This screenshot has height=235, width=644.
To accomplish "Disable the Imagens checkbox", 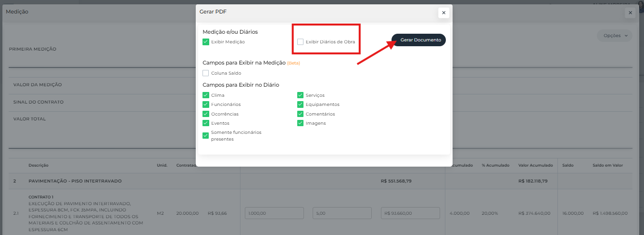I will [301, 123].
